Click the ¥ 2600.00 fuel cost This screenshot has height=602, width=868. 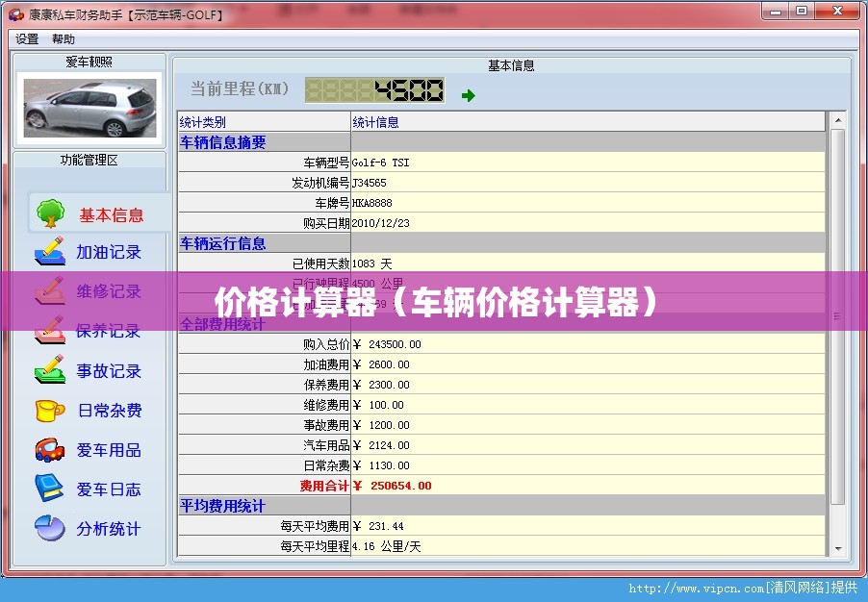(381, 364)
